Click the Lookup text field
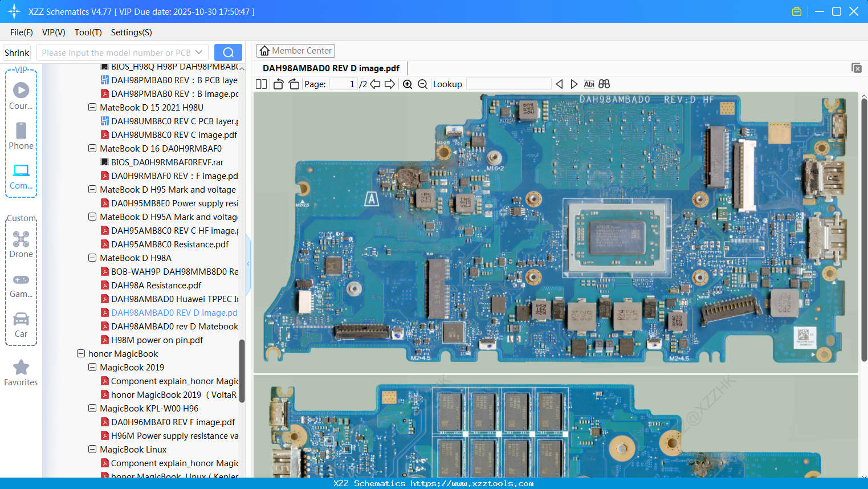The image size is (868, 489). click(x=508, y=84)
